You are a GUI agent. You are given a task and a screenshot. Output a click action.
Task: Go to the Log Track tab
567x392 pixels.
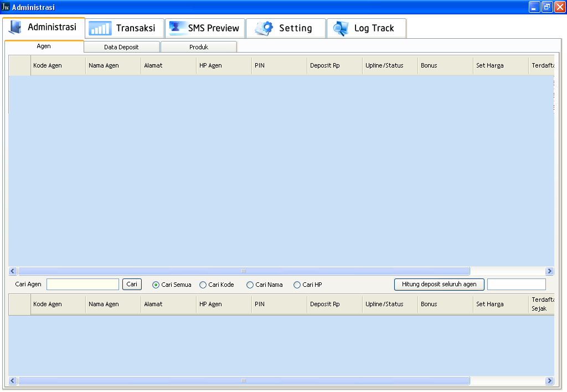point(367,28)
